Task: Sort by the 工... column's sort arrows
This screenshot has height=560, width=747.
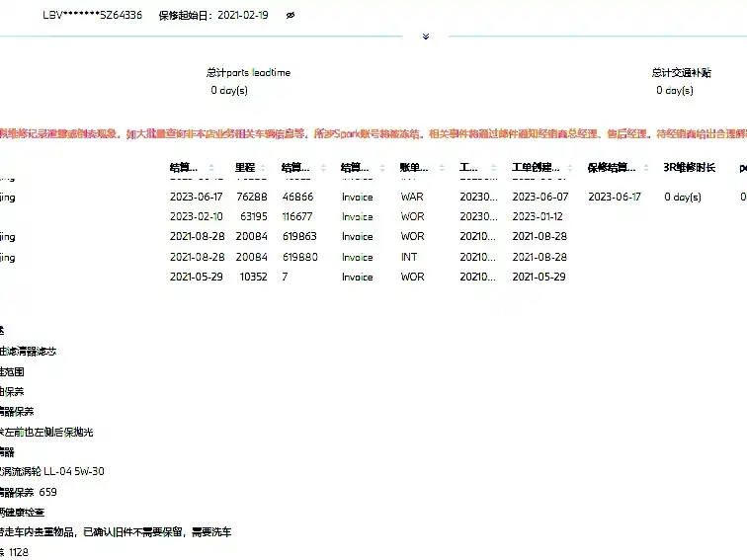Action: tap(494, 168)
